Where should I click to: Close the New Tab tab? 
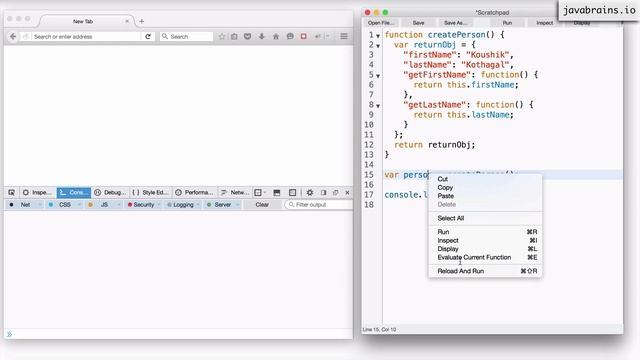coord(127,21)
